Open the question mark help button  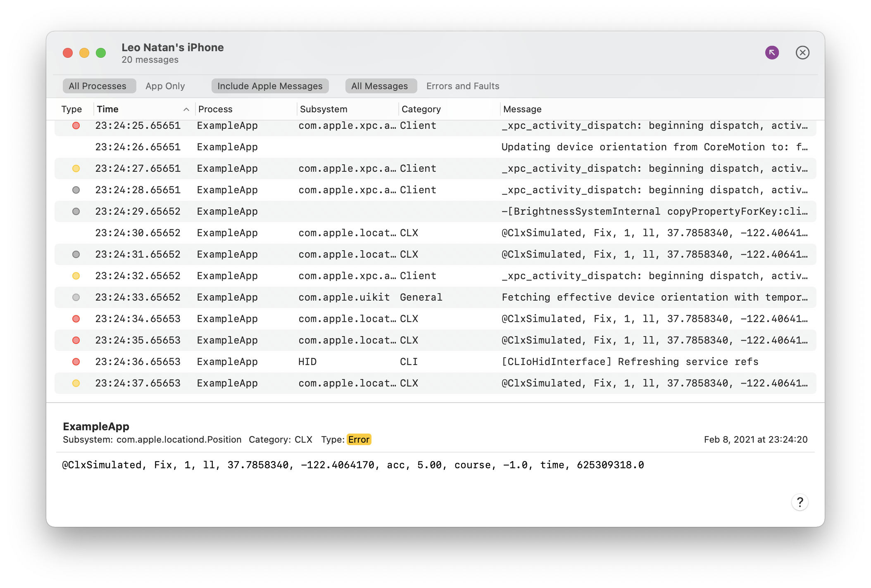point(800,502)
